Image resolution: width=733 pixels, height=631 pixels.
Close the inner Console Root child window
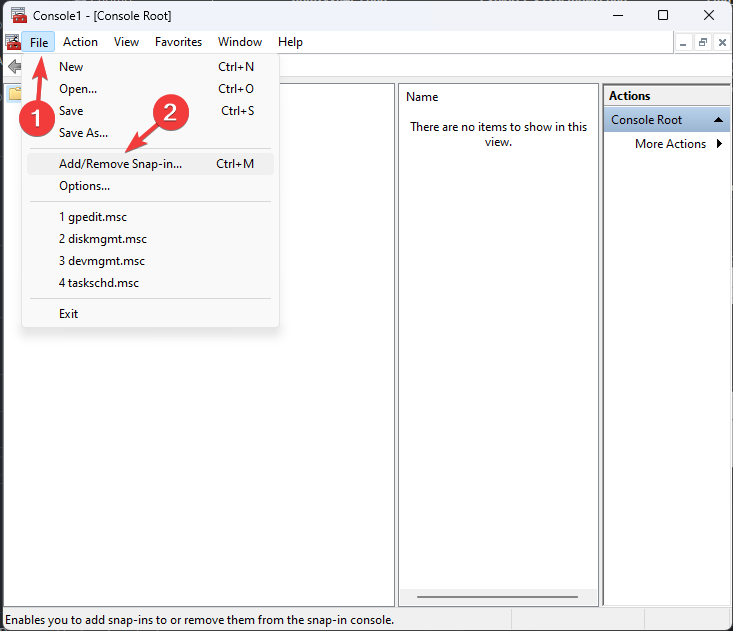722,43
